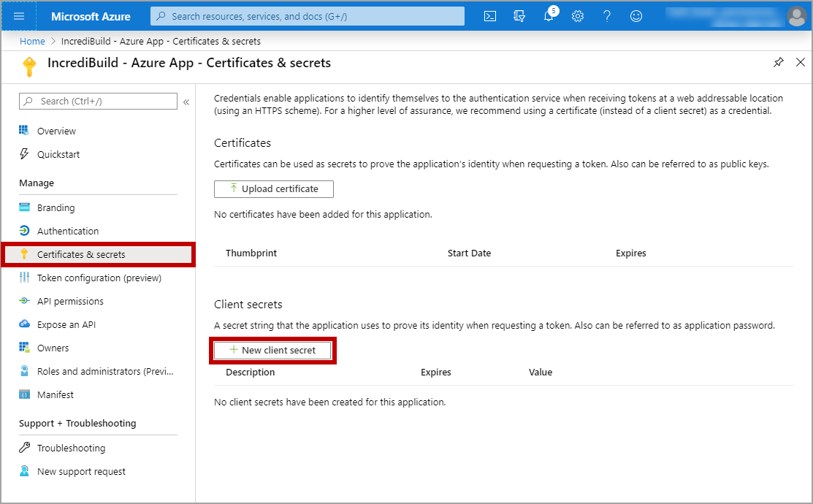Click the Certificates & secrets key icon
The height and width of the screenshot is (504, 813).
coord(24,253)
